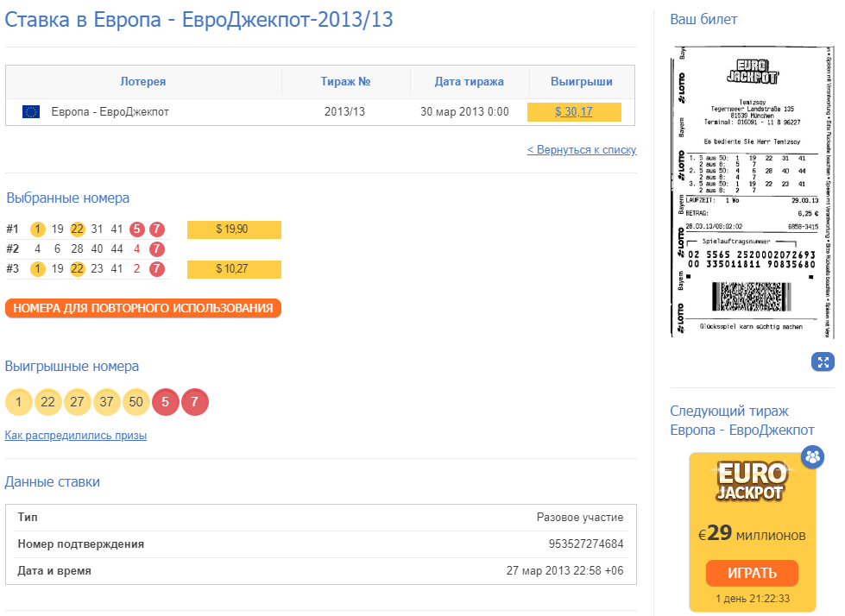Click the 'Ваш билет' heading
845x616 pixels.
(703, 19)
